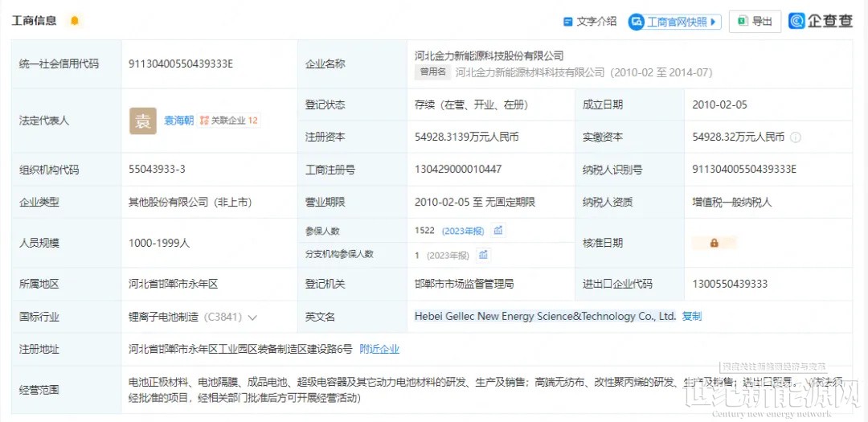The image size is (868, 422).
Task: Click 复制 to copy English name
Action: pos(691,317)
